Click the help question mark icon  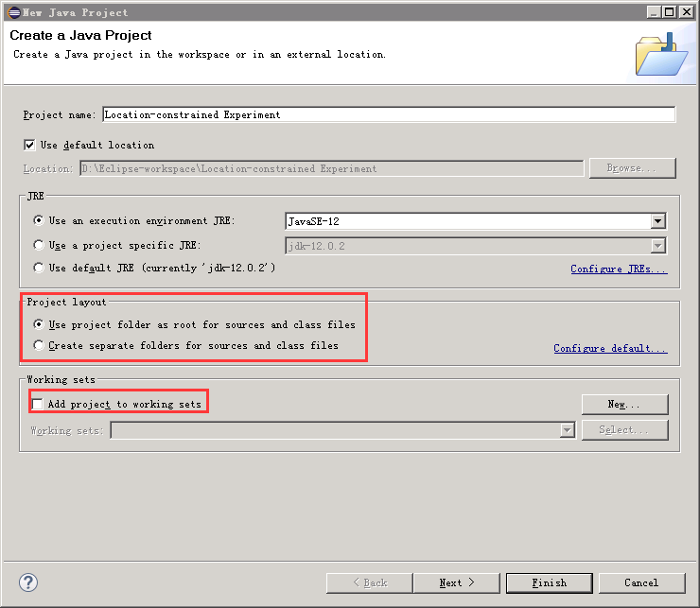pyautogui.click(x=28, y=582)
